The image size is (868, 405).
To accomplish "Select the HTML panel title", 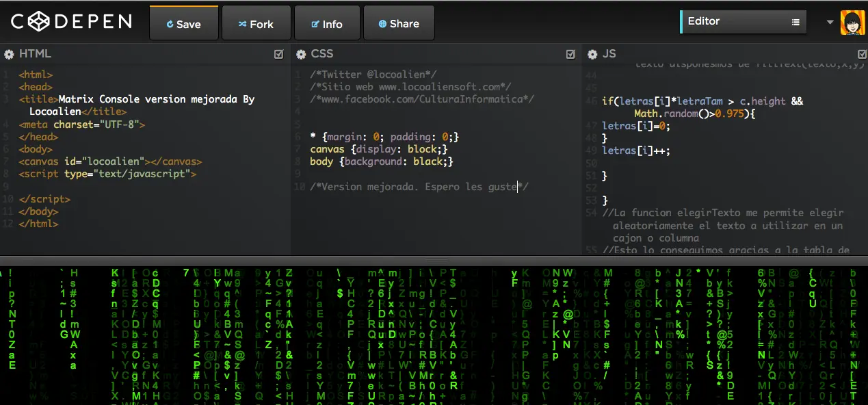I will pos(35,53).
